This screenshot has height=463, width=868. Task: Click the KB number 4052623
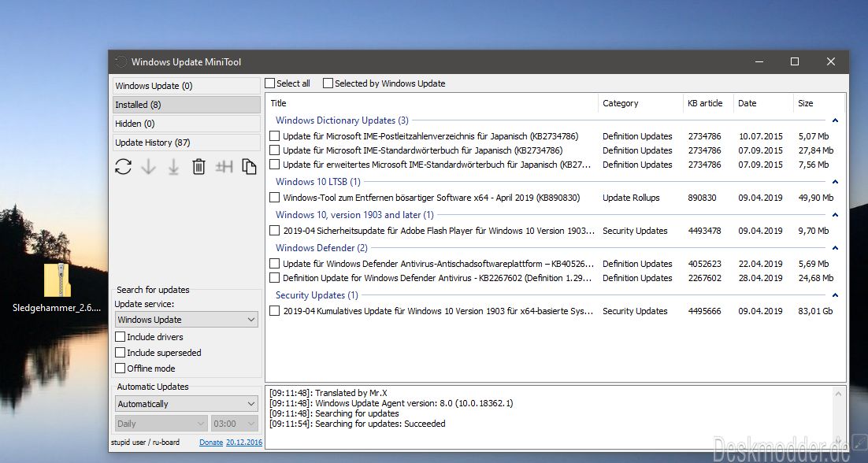click(x=705, y=264)
